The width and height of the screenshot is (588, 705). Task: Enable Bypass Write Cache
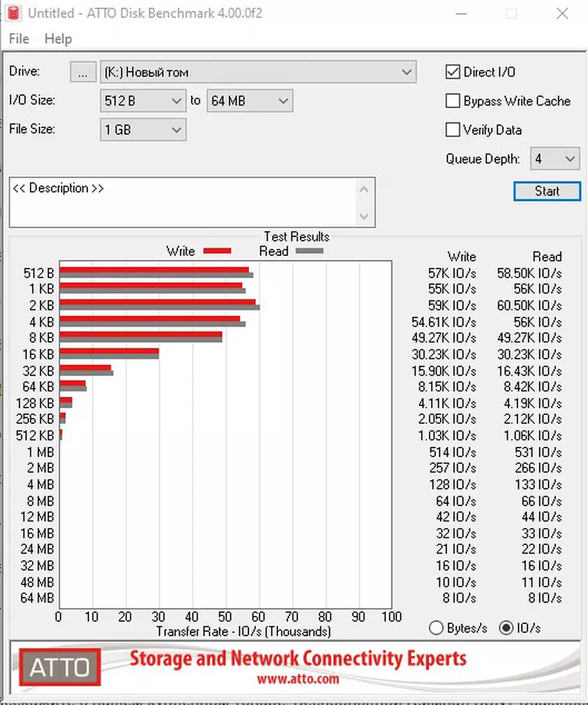(x=453, y=101)
